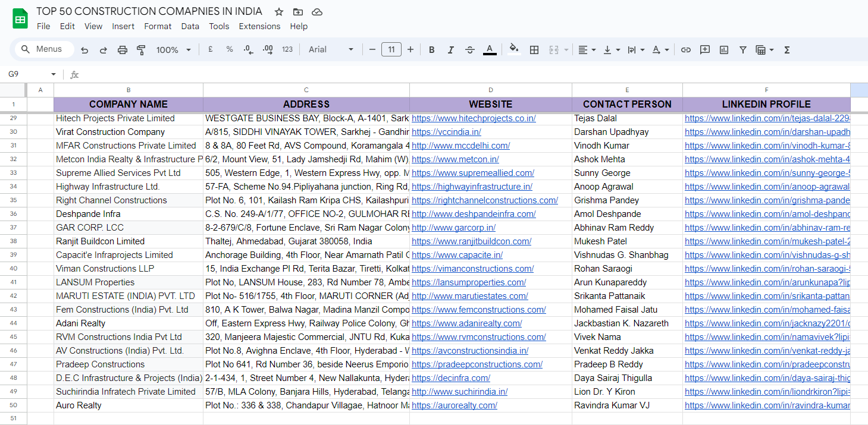Open the functions sigma menu
This screenshot has height=425, width=868.
click(x=787, y=50)
